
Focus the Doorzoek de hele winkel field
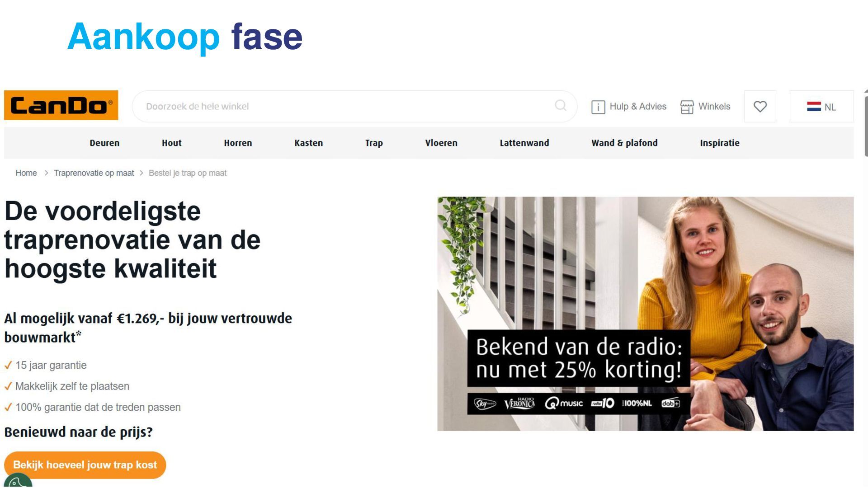354,106
